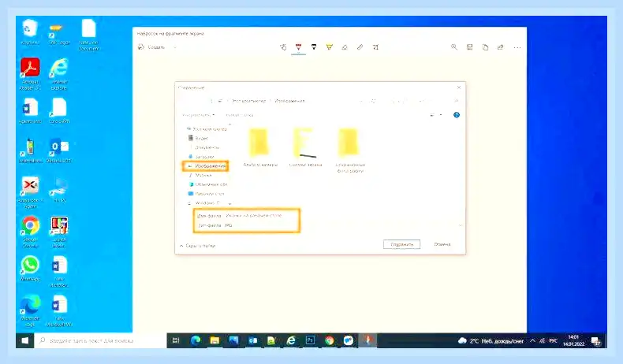Select the yellow highlighter tool
The image size is (623, 364).
click(x=329, y=47)
